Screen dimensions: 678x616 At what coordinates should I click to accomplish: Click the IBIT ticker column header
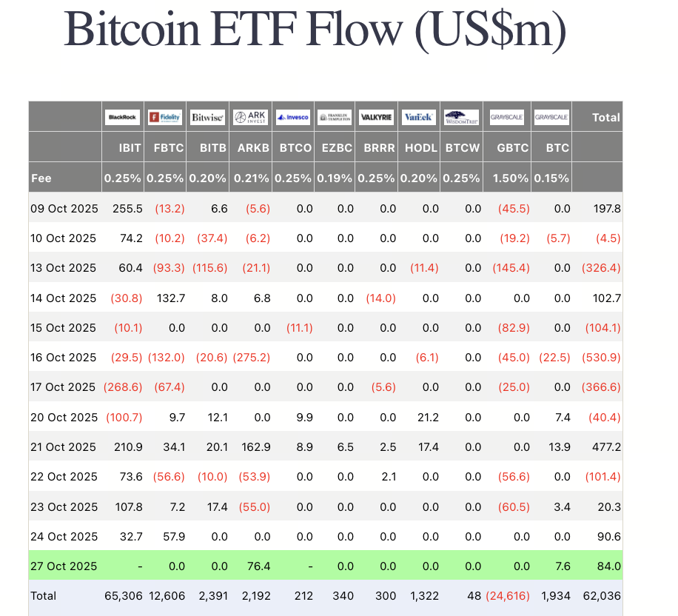(130, 148)
